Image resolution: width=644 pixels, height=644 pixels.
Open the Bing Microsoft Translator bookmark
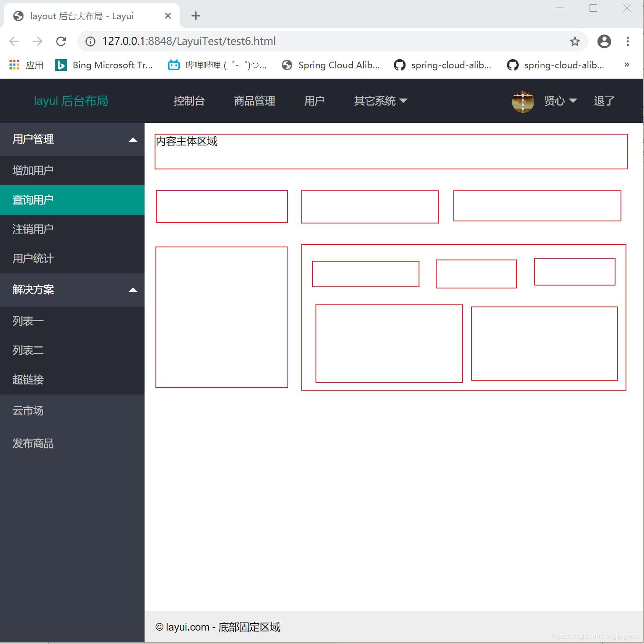point(104,65)
